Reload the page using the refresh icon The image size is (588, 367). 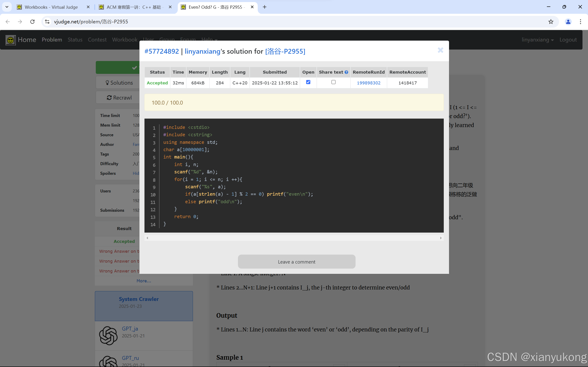click(x=32, y=22)
